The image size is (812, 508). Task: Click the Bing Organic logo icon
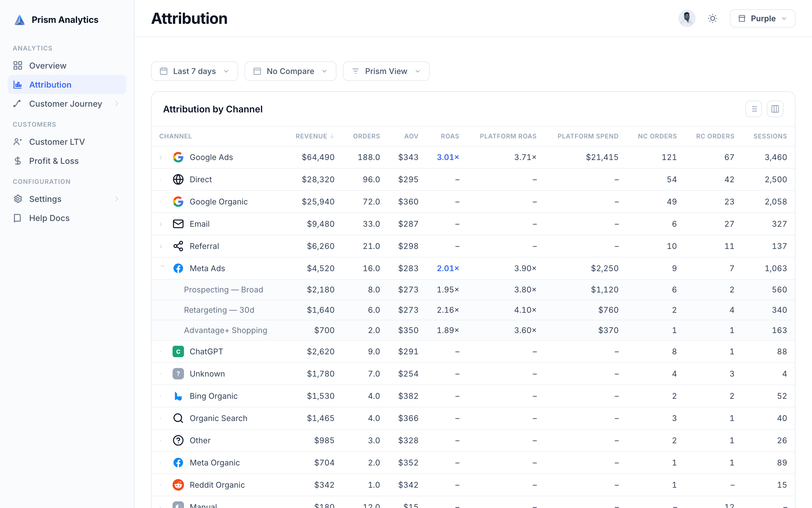(178, 396)
